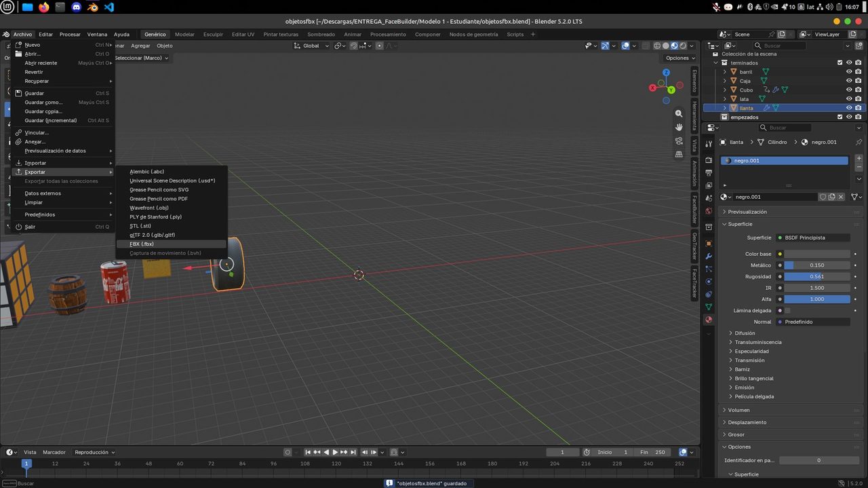Choose FBX (.fbx) export option
The height and width of the screenshot is (488, 868).
(x=171, y=244)
